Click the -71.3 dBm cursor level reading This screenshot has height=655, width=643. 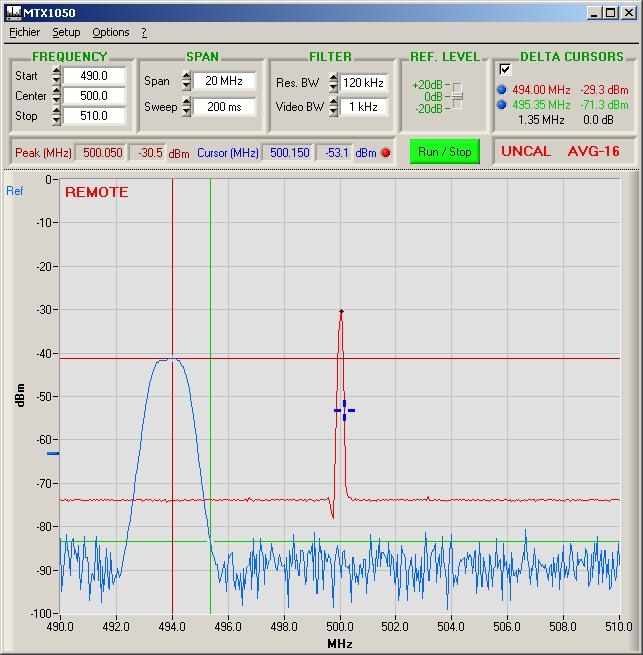click(x=604, y=105)
